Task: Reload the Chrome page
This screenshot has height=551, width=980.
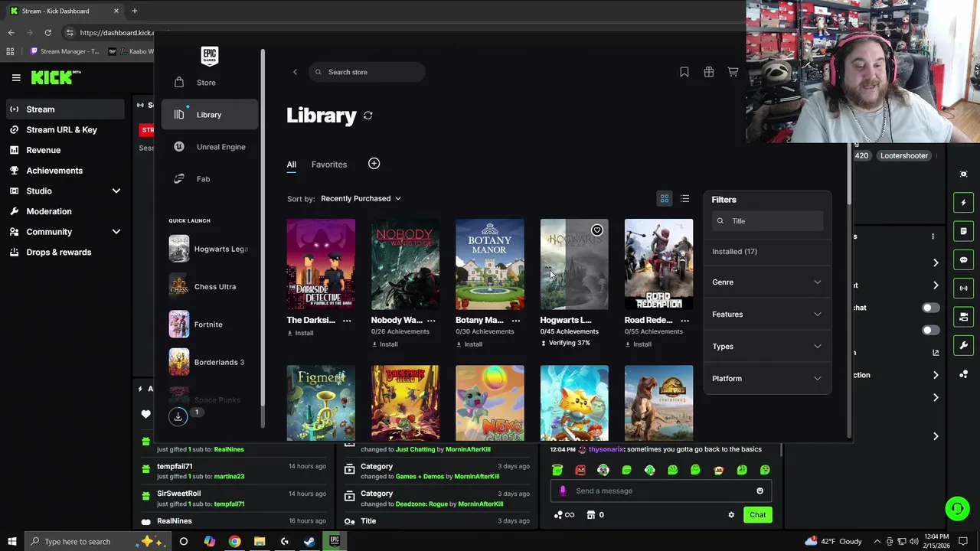Action: coord(47,33)
